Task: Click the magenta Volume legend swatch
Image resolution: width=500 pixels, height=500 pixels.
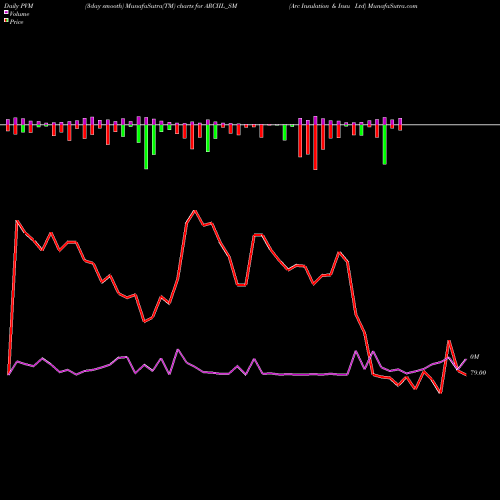Action: 6,12
